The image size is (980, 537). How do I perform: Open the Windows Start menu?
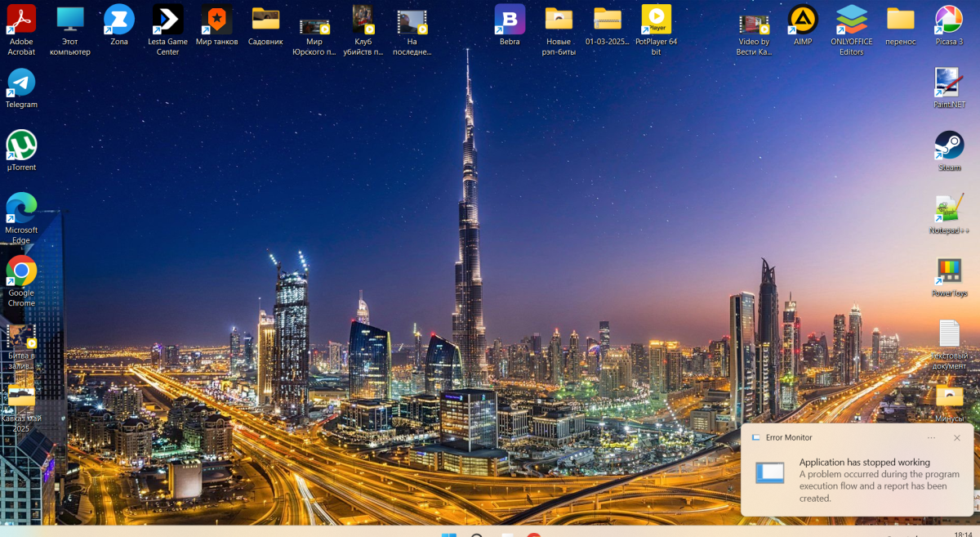(x=448, y=535)
